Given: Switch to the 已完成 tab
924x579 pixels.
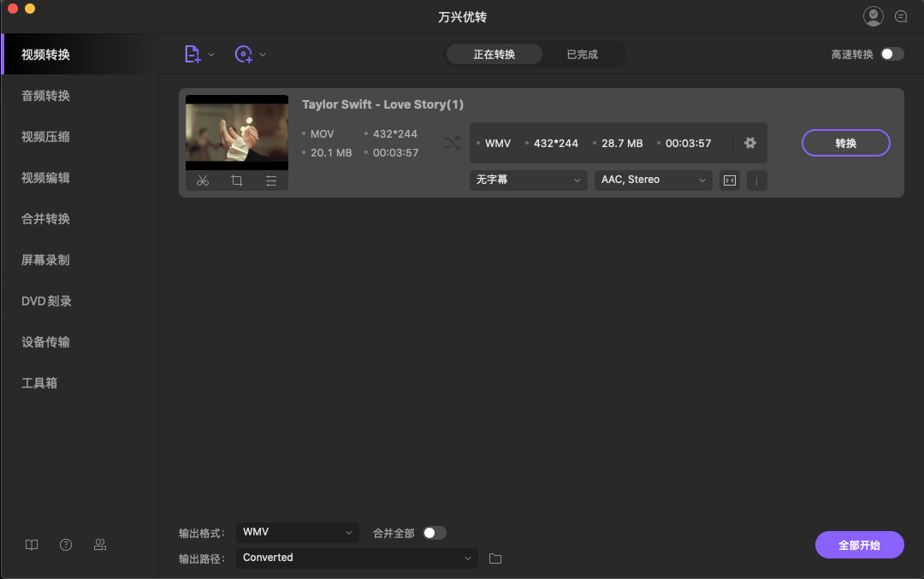Looking at the screenshot, I should point(582,52).
